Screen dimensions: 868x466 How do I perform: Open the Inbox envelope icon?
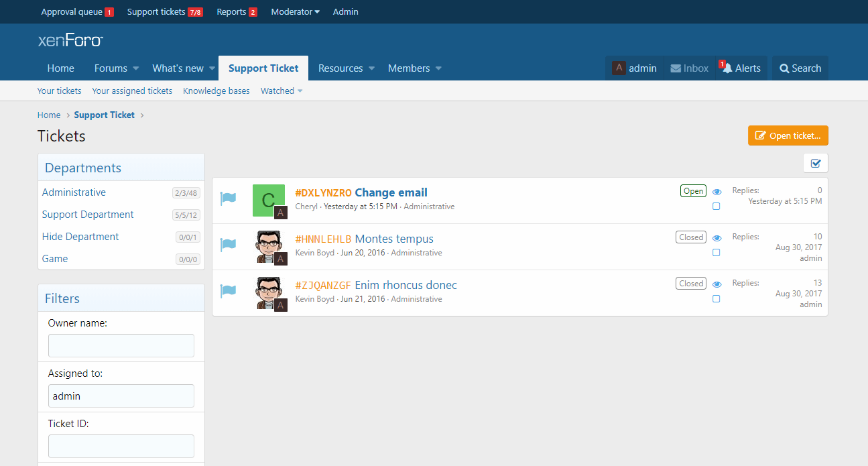coord(676,68)
